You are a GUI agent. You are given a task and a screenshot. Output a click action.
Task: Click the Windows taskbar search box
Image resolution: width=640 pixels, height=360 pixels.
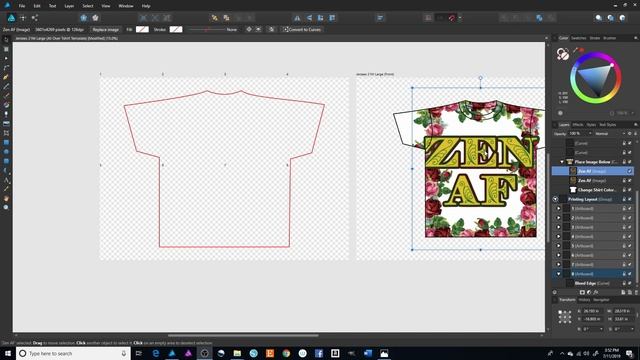(x=73, y=353)
